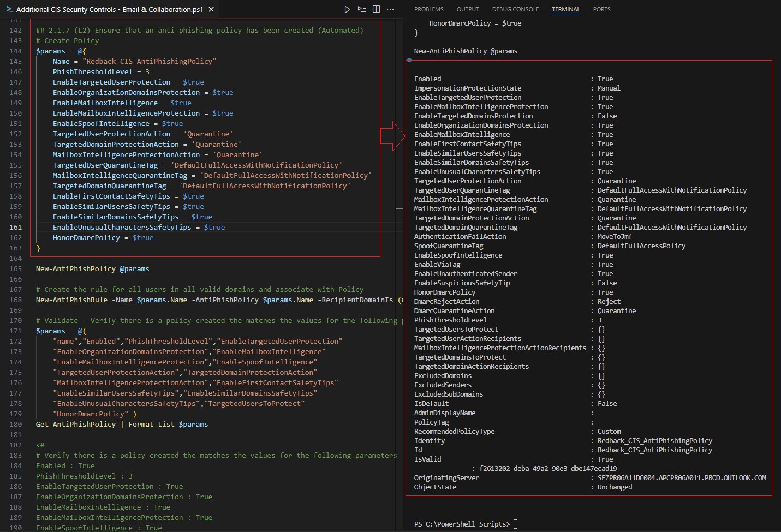Open the Output panel tab
Image resolution: width=781 pixels, height=532 pixels.
tap(467, 9)
